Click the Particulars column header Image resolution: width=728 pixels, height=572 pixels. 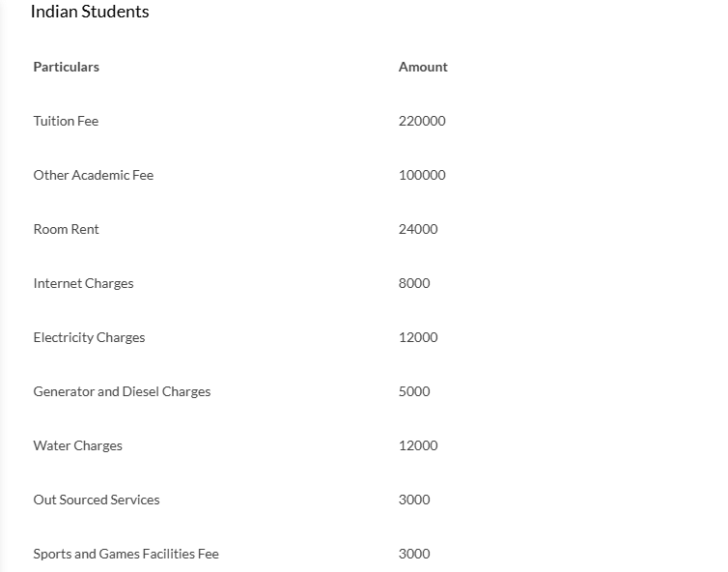pos(66,67)
